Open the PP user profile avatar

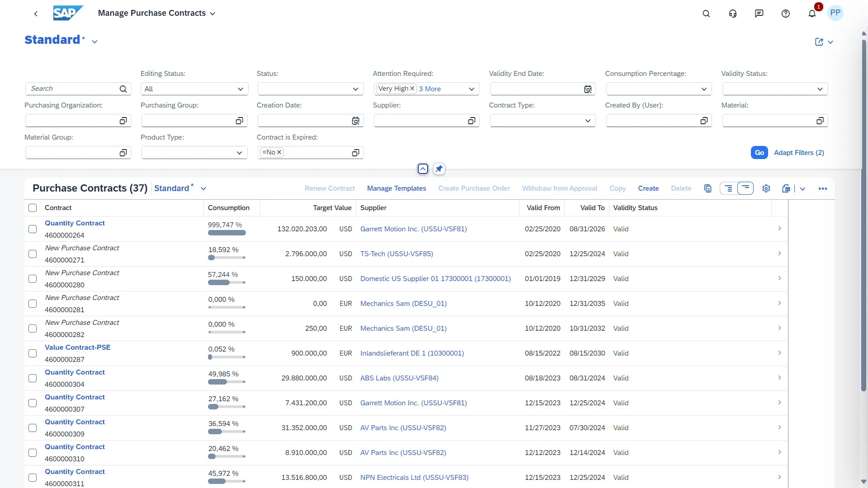coord(835,13)
